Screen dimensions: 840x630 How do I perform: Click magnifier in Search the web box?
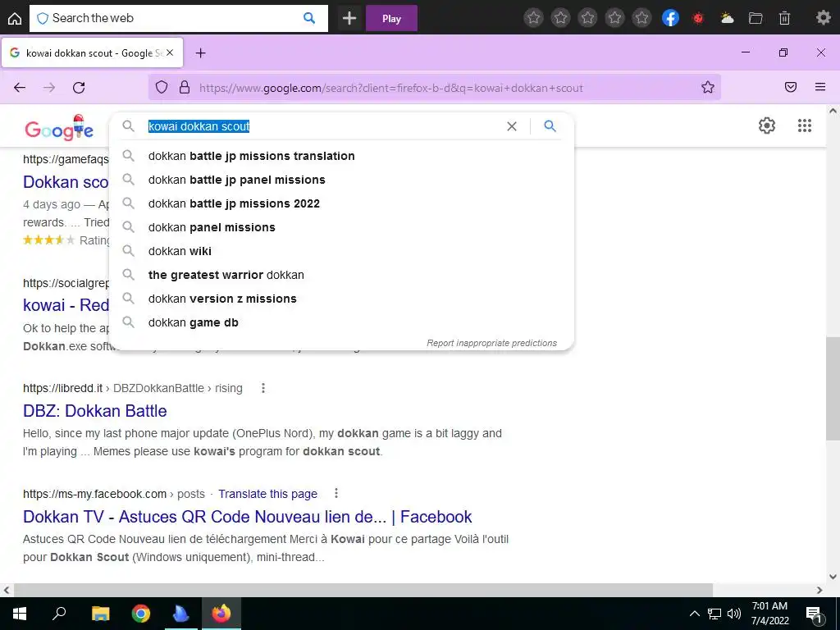(309, 18)
